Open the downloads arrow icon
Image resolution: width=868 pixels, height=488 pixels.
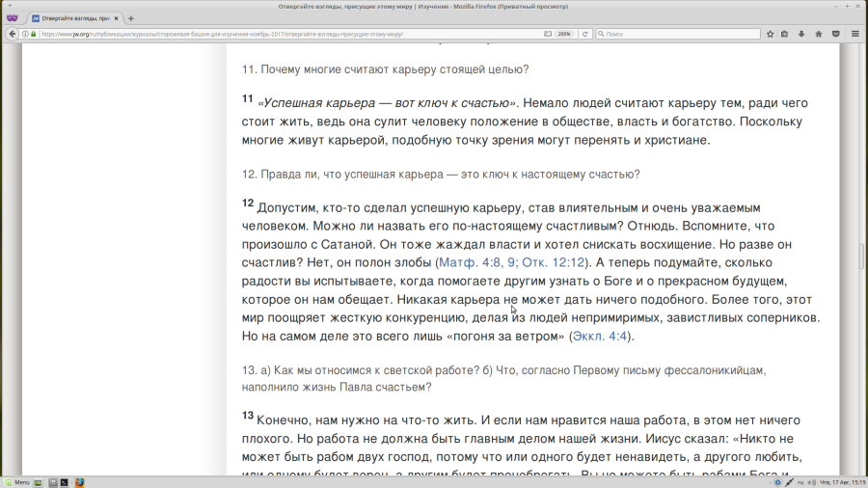(x=801, y=34)
